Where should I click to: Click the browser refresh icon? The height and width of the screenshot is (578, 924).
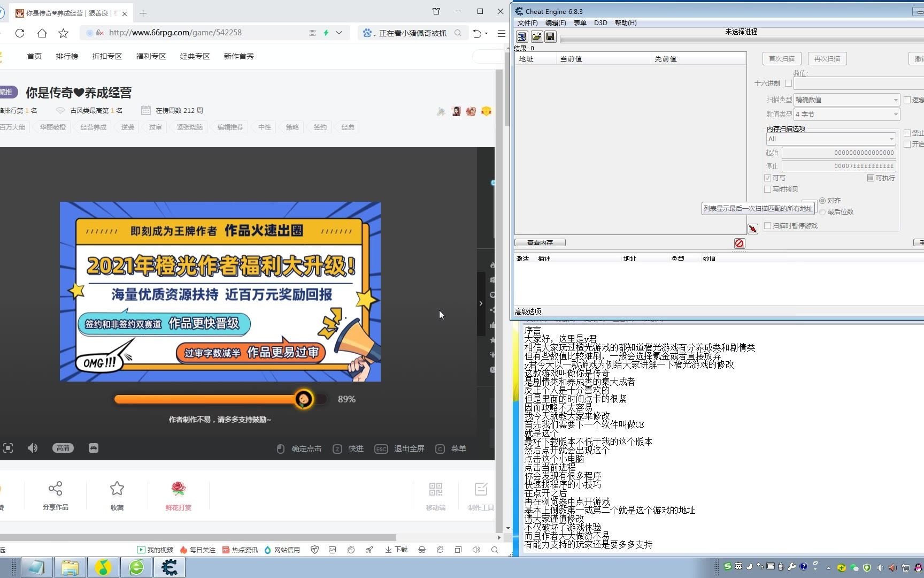click(x=20, y=33)
